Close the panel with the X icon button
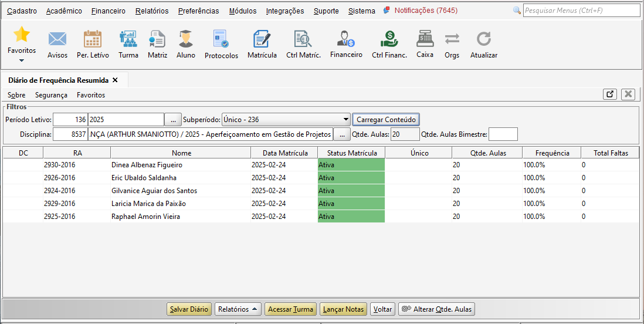Screen dimensions: 644x324 click(x=628, y=94)
